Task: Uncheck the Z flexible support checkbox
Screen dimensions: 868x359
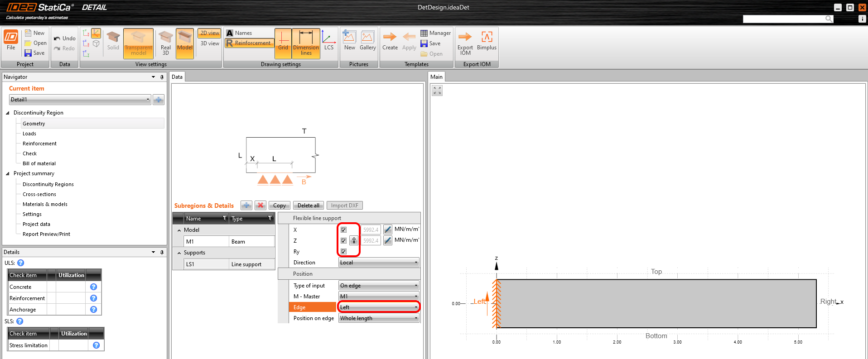Action: (x=343, y=240)
